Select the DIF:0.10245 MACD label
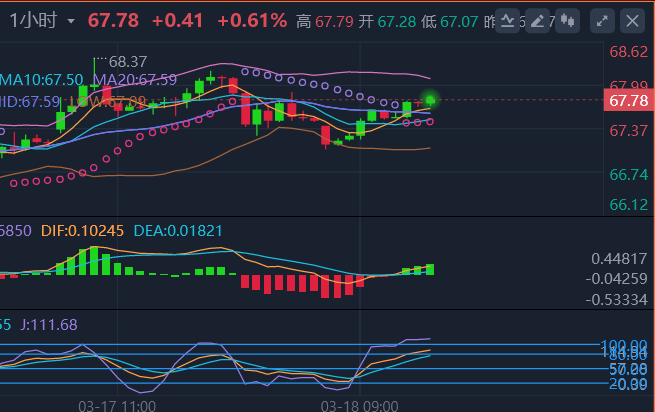Image resolution: width=655 pixels, height=412 pixels. coord(83,230)
